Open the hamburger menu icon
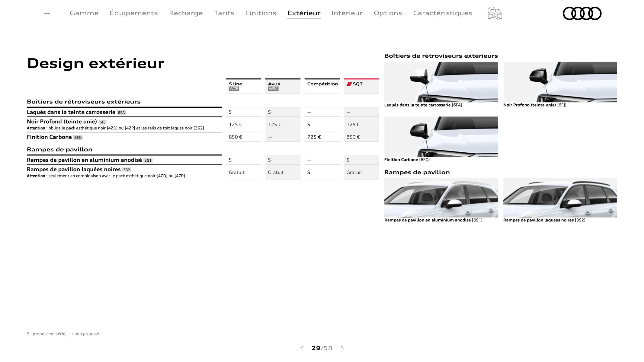This screenshot has height=362, width=644. click(x=47, y=13)
